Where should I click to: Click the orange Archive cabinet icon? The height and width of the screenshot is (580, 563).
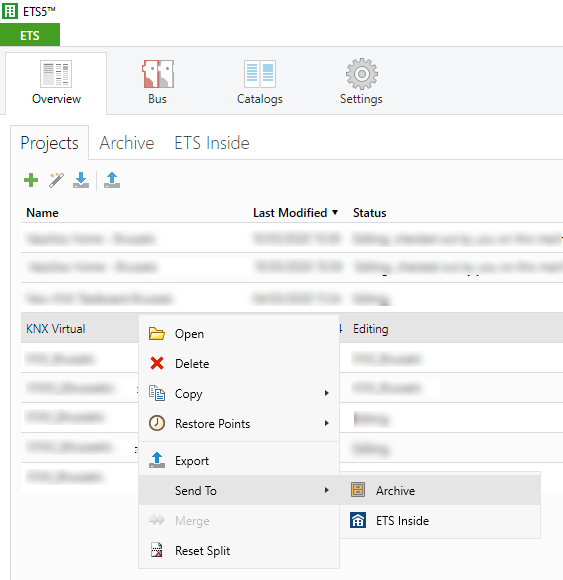click(x=358, y=490)
